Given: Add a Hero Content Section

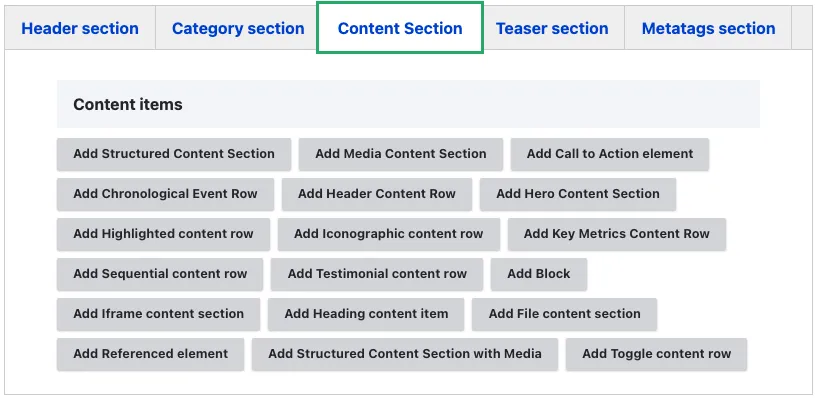Looking at the screenshot, I should point(577,194).
